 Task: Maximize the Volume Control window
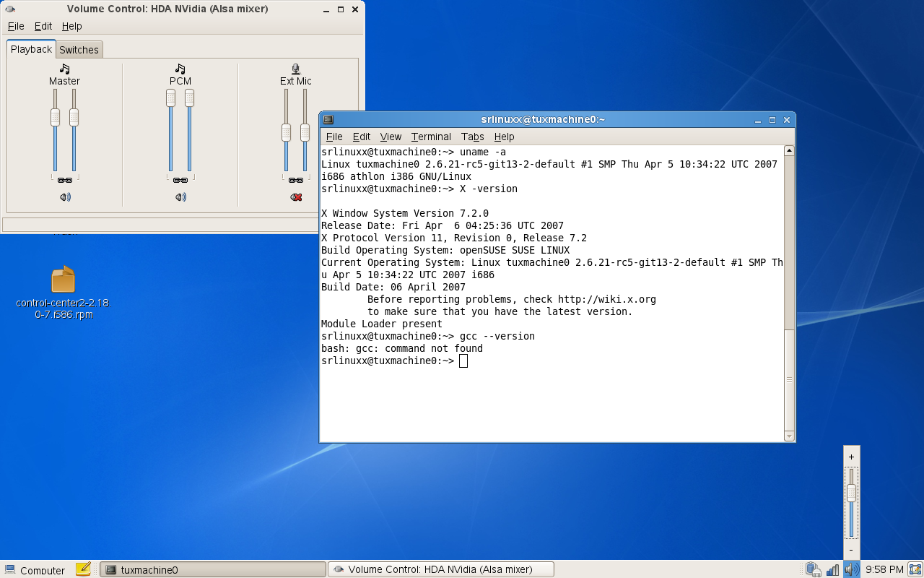click(341, 9)
